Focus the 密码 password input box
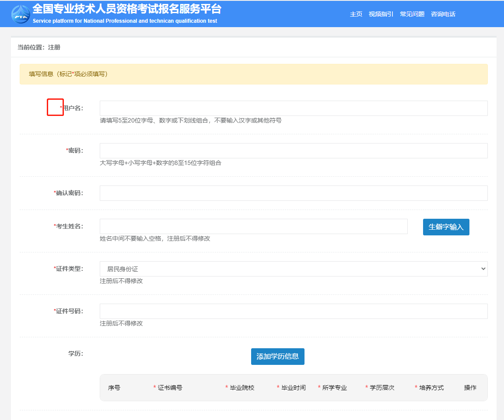The width and height of the screenshot is (504, 420). (x=293, y=150)
